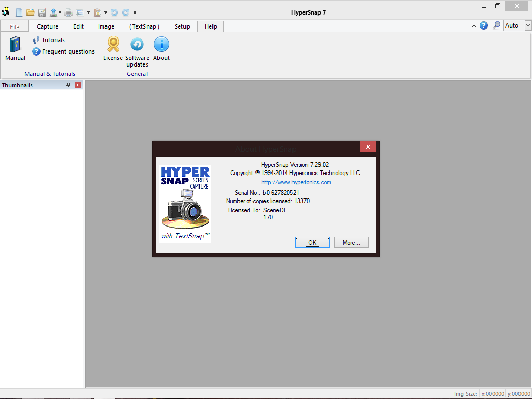Viewport: 532px width, 399px height.
Task: Click the 'SceneDL' licensee name
Action: [275, 210]
